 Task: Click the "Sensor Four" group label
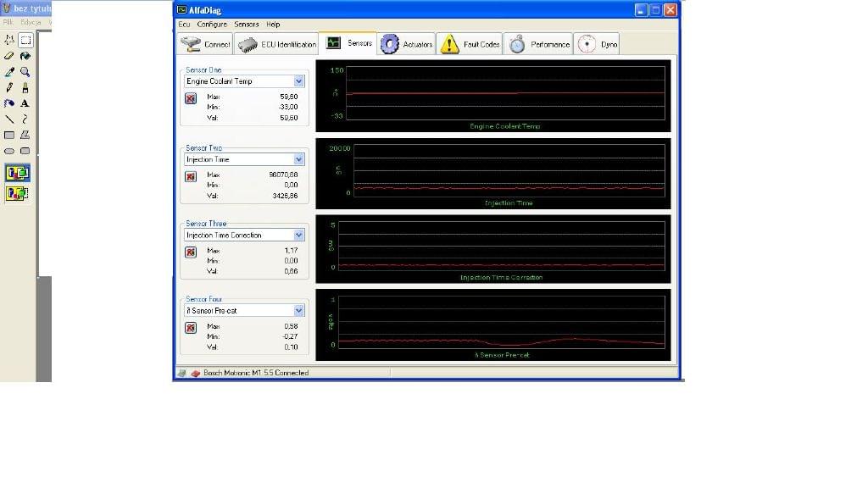[x=203, y=299]
